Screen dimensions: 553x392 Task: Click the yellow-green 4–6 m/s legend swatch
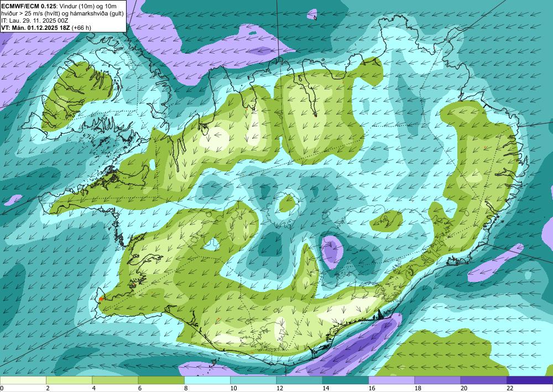pos(115,380)
